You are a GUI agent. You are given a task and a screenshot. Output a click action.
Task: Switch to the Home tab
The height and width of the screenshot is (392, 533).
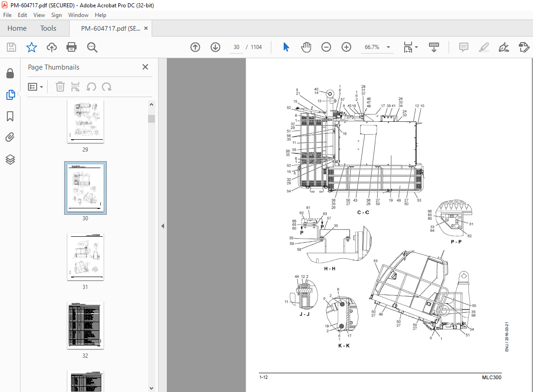click(x=17, y=28)
